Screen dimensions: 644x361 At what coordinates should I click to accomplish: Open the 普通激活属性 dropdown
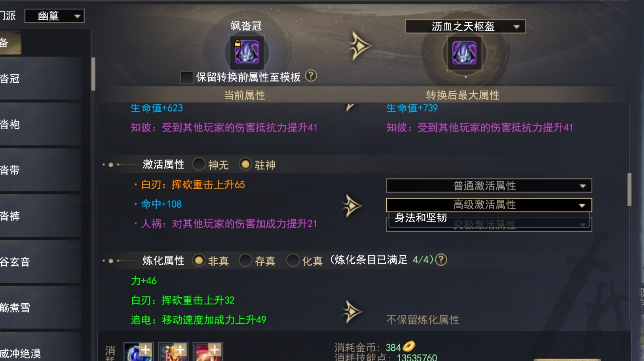pos(489,185)
